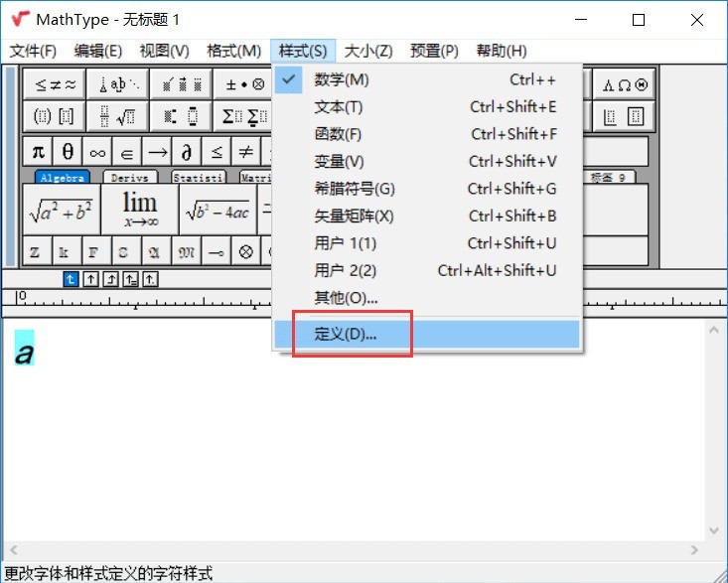Choose 变量(V) style
This screenshot has height=583, width=728.
[x=427, y=162]
